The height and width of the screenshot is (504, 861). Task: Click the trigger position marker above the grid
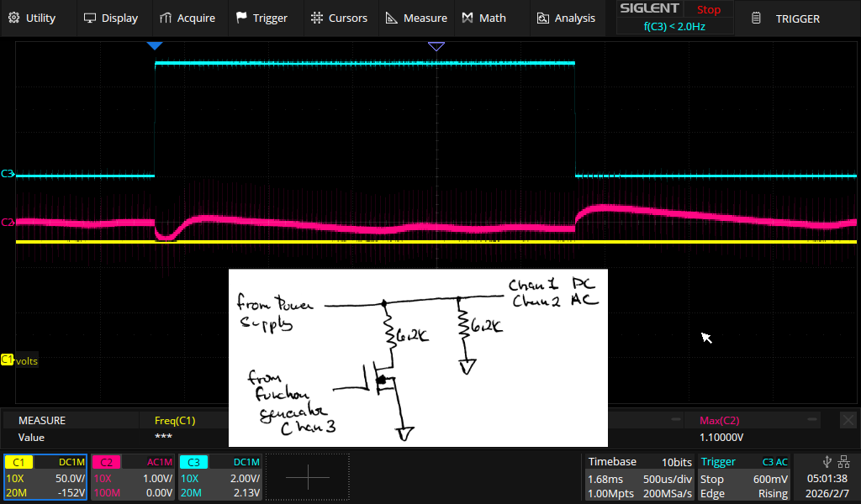[156, 45]
